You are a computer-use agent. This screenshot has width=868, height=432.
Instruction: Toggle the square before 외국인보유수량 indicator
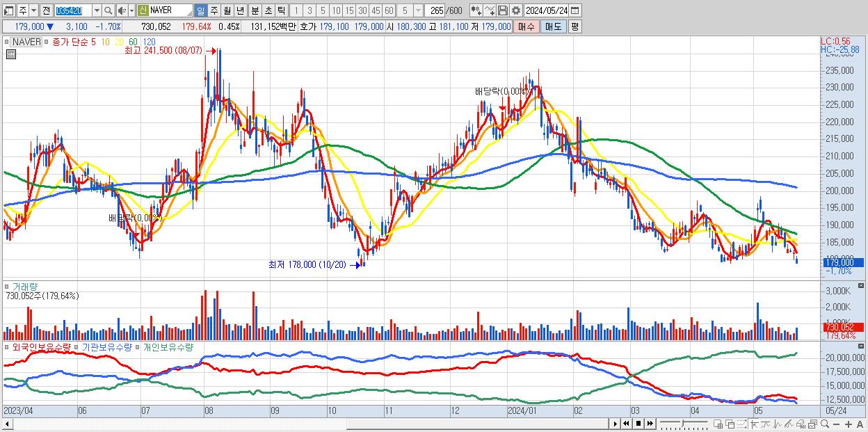point(6,346)
